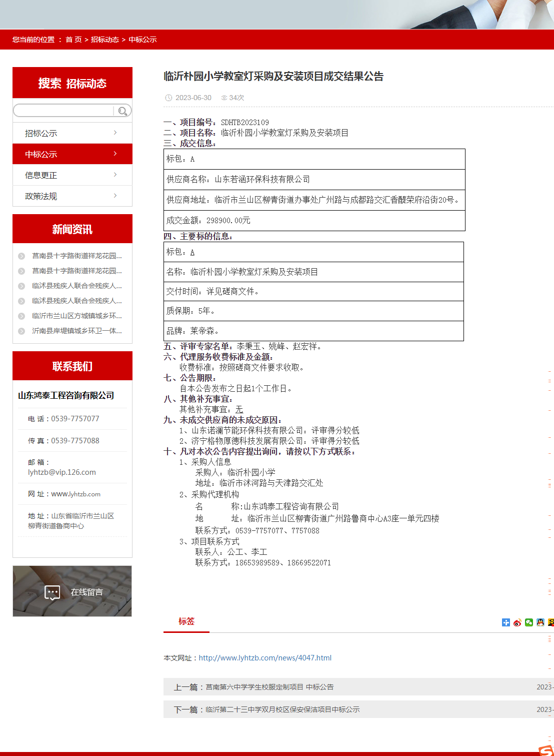Click bullet icon beside 沂南县岸堤镇 news
The height and width of the screenshot is (756, 554).
21,331
